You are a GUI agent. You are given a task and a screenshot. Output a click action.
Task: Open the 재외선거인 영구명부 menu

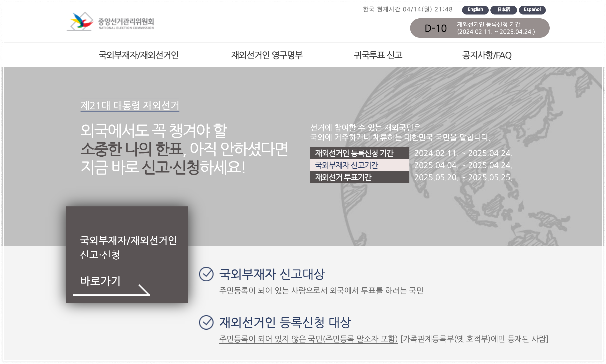click(267, 56)
